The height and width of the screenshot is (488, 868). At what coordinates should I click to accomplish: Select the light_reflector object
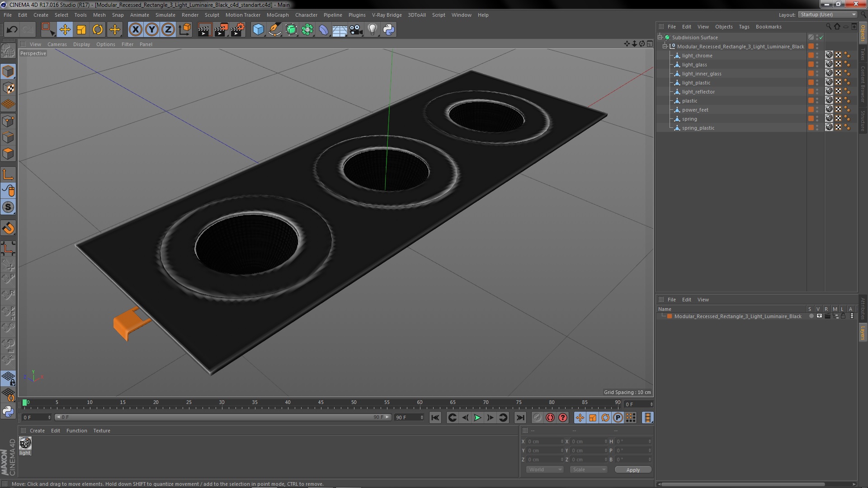click(698, 92)
